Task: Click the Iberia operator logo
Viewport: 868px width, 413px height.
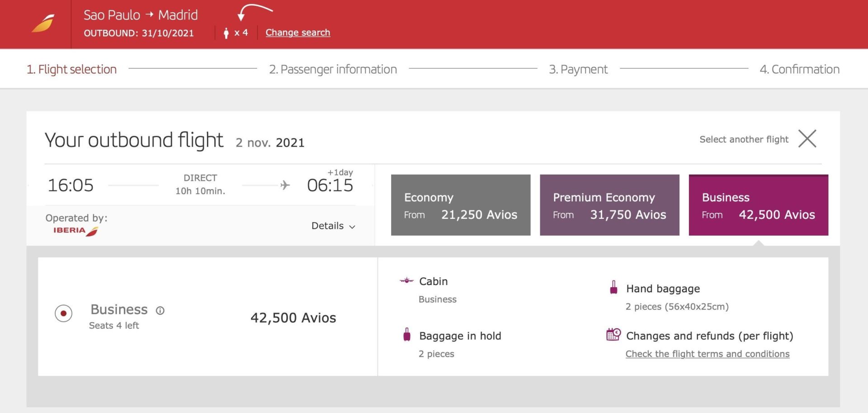Action: (75, 231)
